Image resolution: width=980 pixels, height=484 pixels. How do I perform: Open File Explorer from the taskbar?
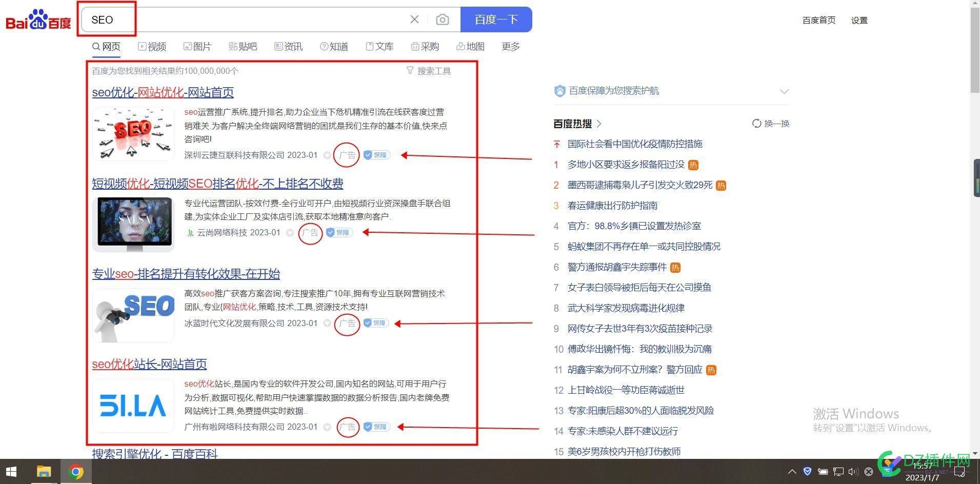coord(44,472)
